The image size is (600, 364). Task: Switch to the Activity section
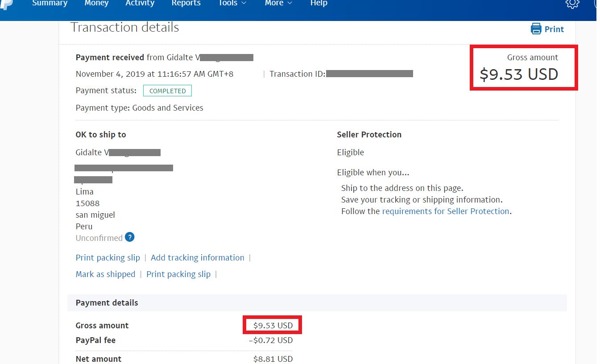pyautogui.click(x=140, y=4)
